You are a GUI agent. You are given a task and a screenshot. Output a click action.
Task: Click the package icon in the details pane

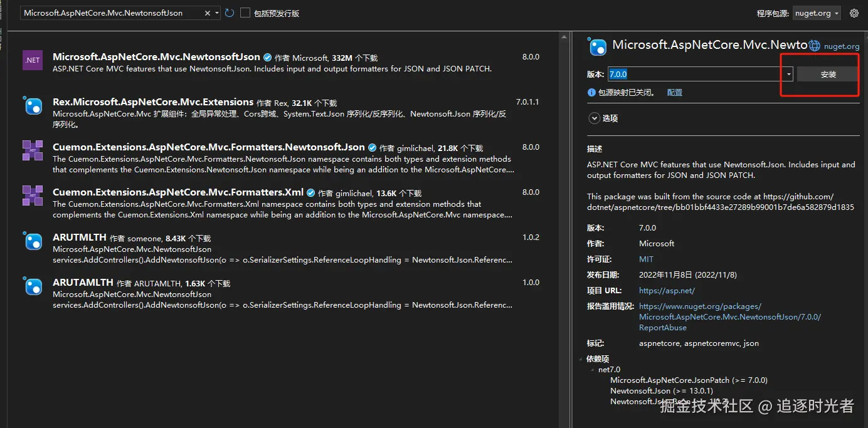pos(598,46)
